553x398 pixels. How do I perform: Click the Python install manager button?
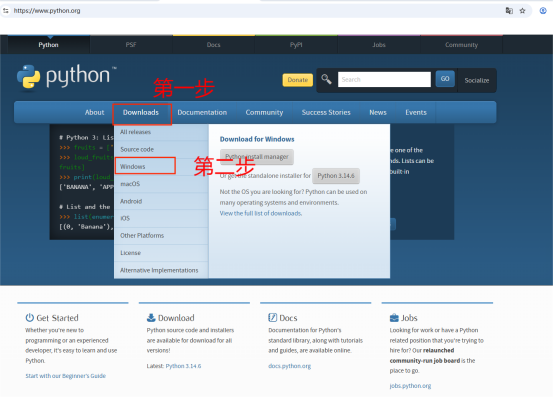pos(257,157)
